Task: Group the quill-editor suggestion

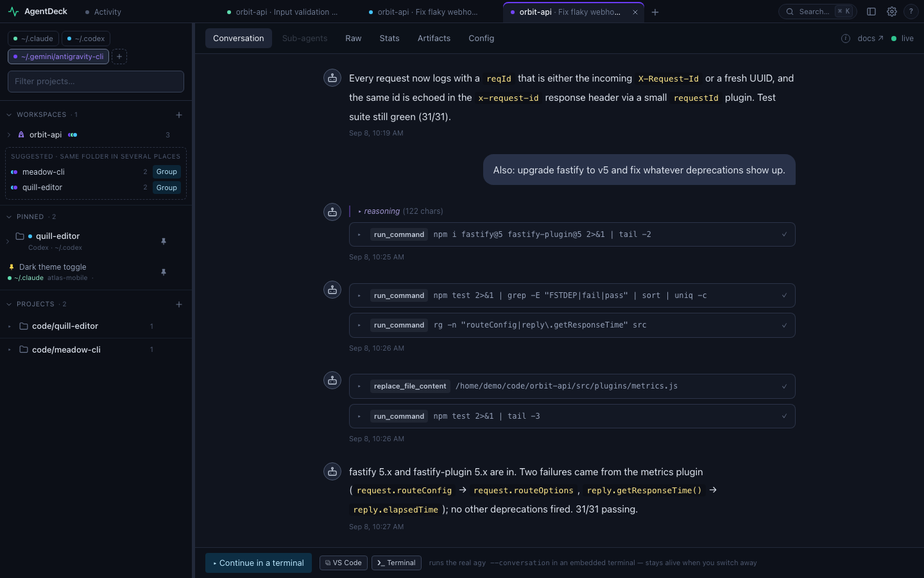Action: 167,188
